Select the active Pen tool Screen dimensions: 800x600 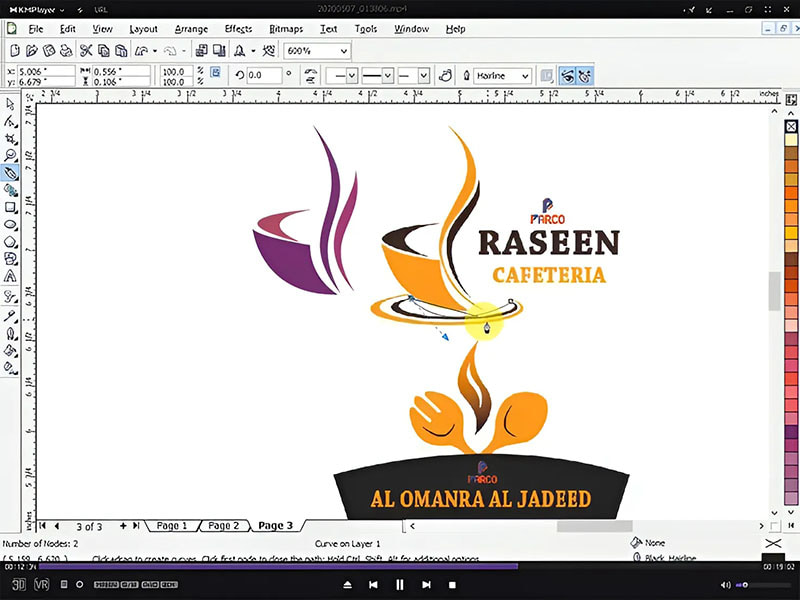click(10, 173)
